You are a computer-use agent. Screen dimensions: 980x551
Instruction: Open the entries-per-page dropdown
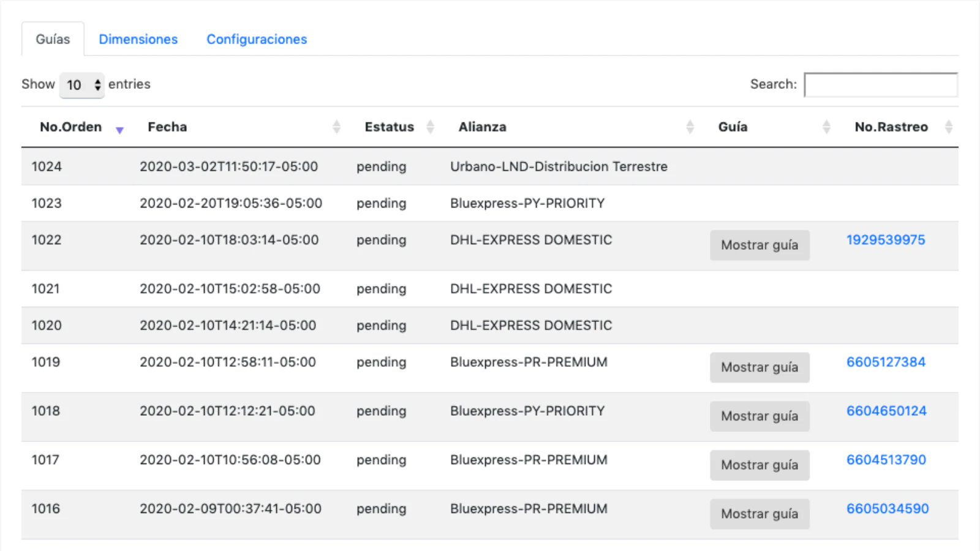[82, 85]
